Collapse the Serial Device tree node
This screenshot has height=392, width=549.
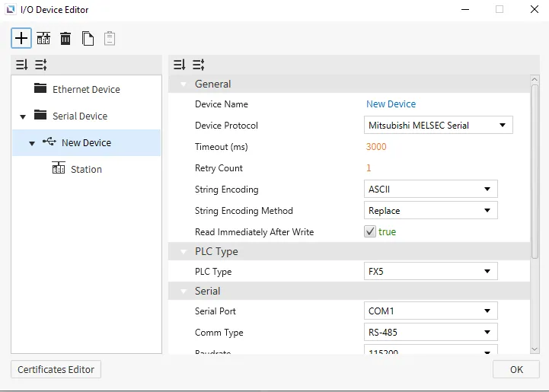pos(23,116)
